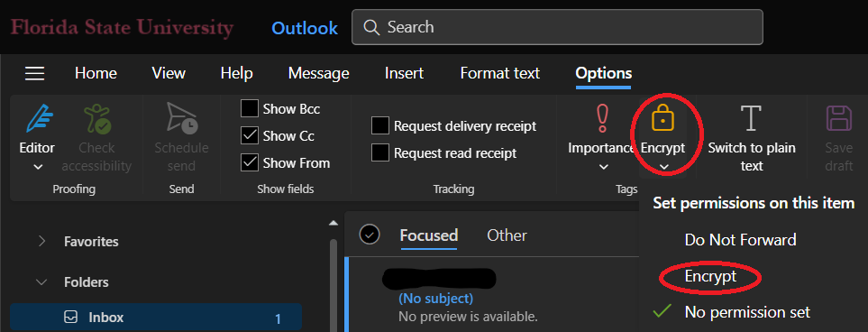Open the hamburger navigation menu
Viewport: 868px width, 332px height.
[x=35, y=73]
